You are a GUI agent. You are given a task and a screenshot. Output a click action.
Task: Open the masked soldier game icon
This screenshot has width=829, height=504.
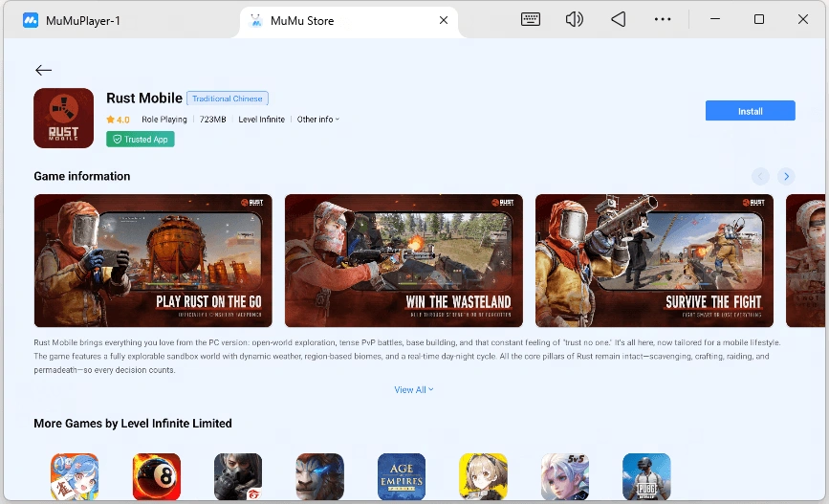(x=238, y=476)
